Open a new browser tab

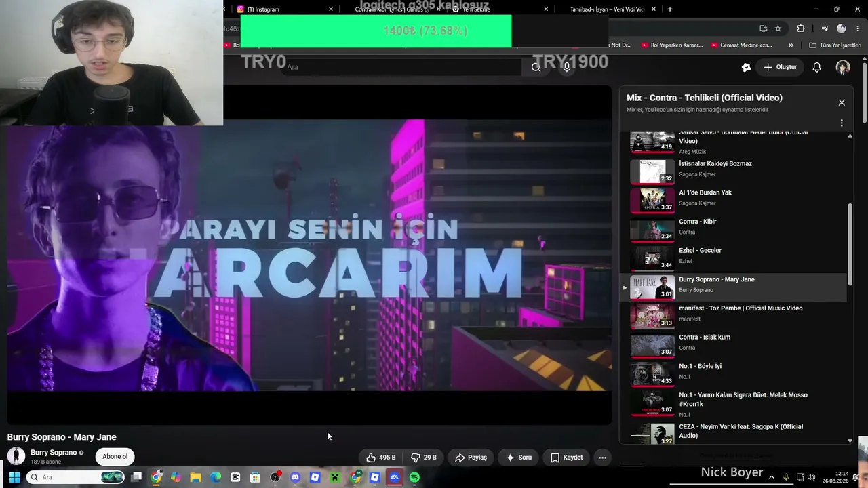coord(670,9)
